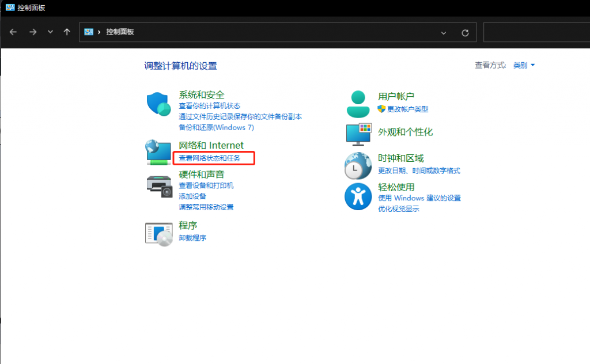Click the Forward navigation arrow

click(x=33, y=32)
